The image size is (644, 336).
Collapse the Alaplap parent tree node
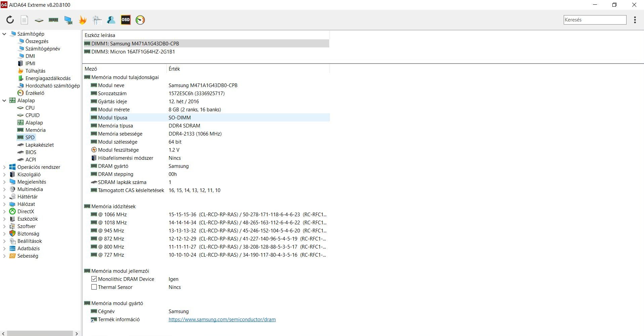coord(4,101)
